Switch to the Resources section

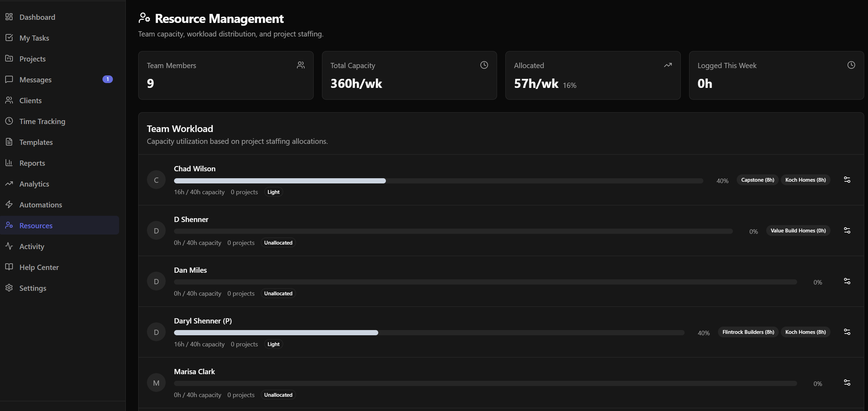[36, 225]
